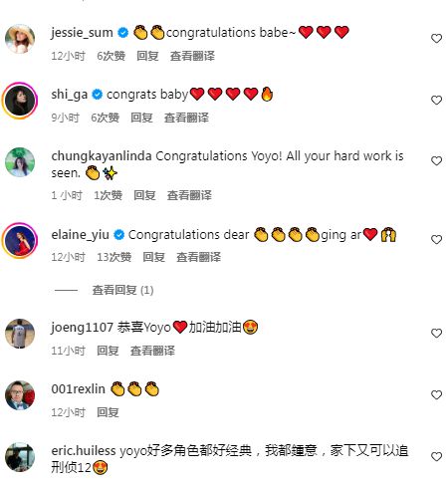Like joeng1107's comment with the heart
The height and width of the screenshot is (486, 448).
coord(436,333)
